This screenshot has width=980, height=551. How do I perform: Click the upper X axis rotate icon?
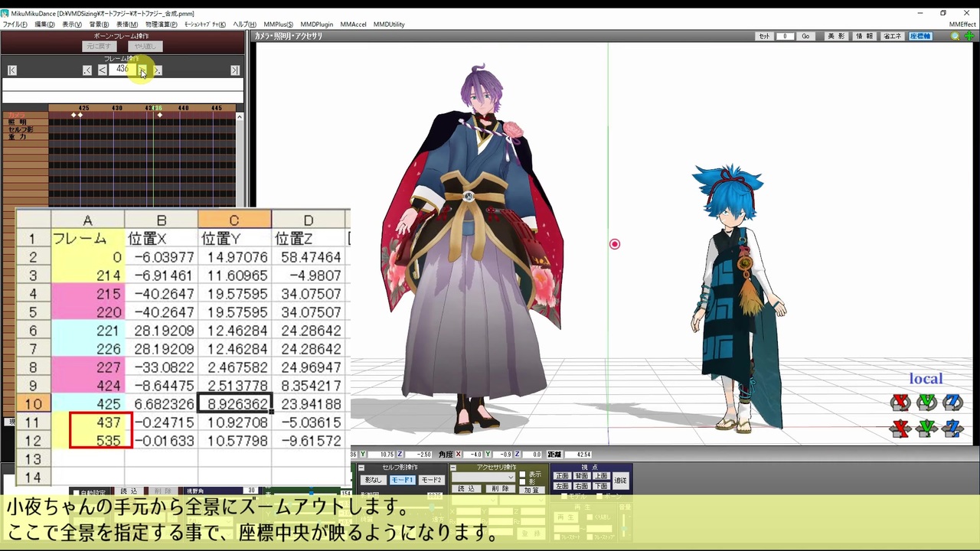[x=901, y=402]
